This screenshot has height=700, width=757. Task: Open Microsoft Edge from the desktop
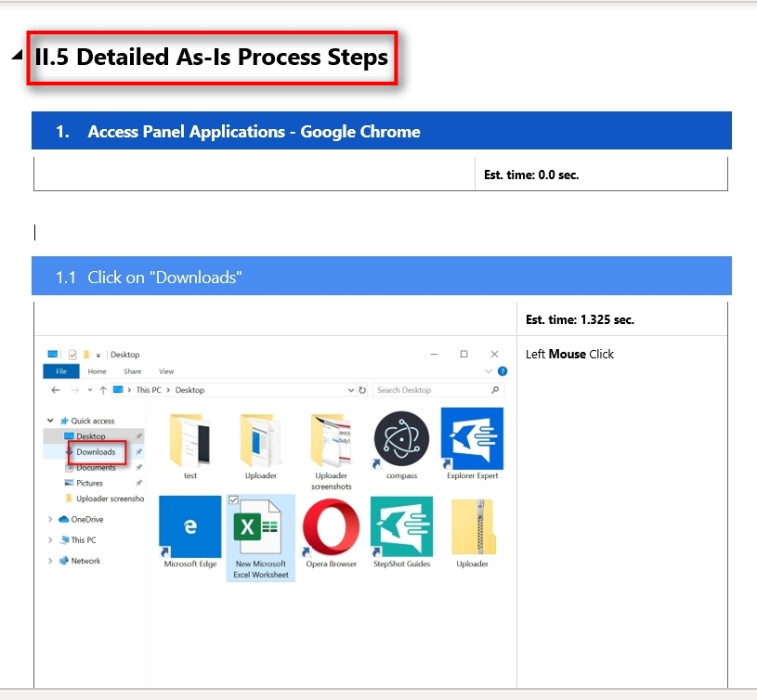(190, 527)
